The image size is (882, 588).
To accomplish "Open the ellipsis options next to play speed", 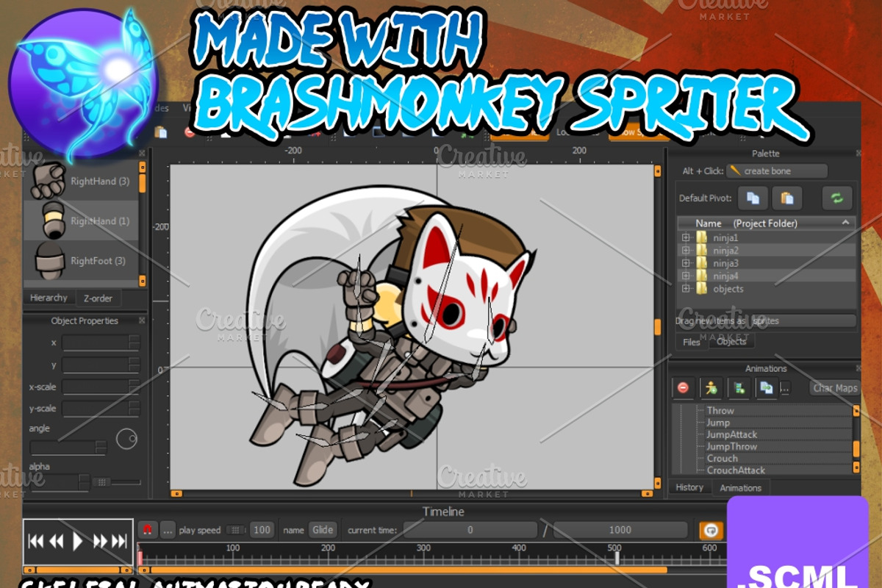I will pyautogui.click(x=168, y=529).
